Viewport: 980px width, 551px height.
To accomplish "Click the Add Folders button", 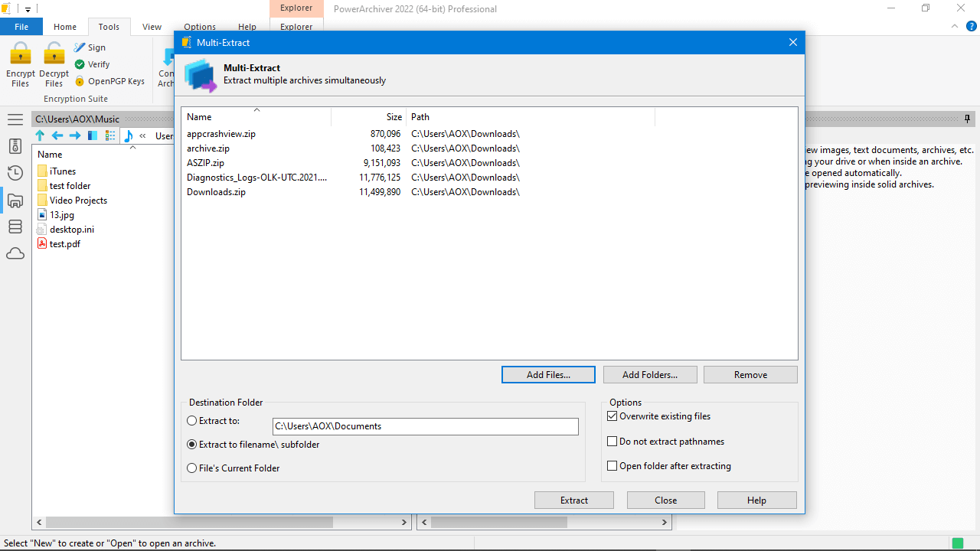I will (x=650, y=374).
